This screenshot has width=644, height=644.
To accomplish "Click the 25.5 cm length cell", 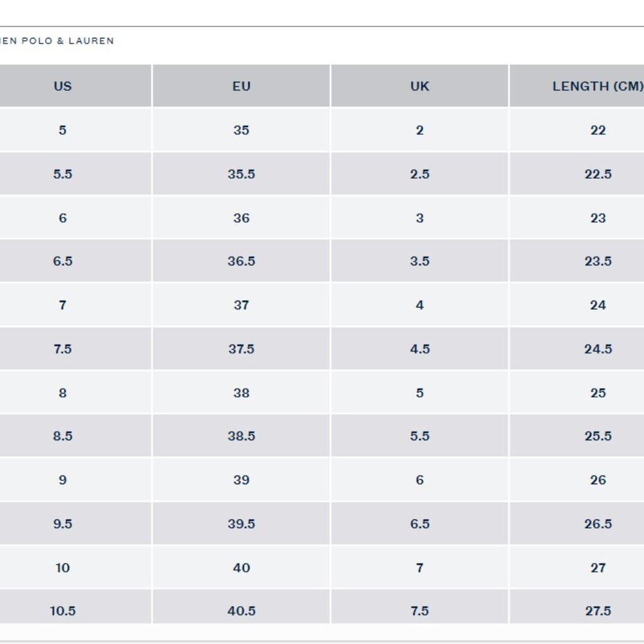I will (x=598, y=436).
